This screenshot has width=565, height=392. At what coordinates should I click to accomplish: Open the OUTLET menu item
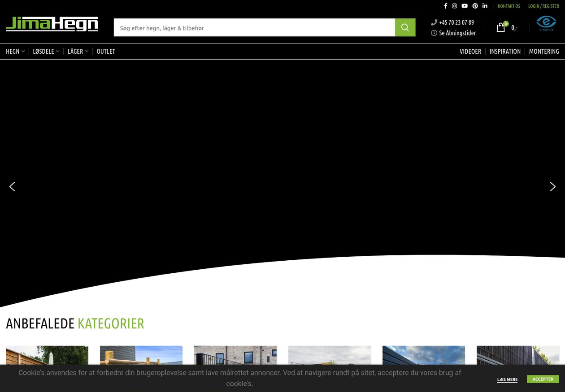(106, 52)
